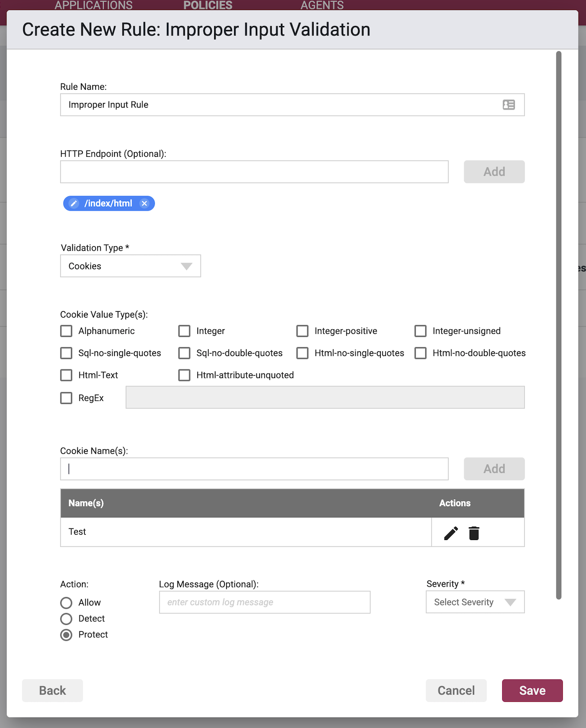Enable Html-no-double-quotes checkbox
586x728 pixels.
pyautogui.click(x=420, y=353)
